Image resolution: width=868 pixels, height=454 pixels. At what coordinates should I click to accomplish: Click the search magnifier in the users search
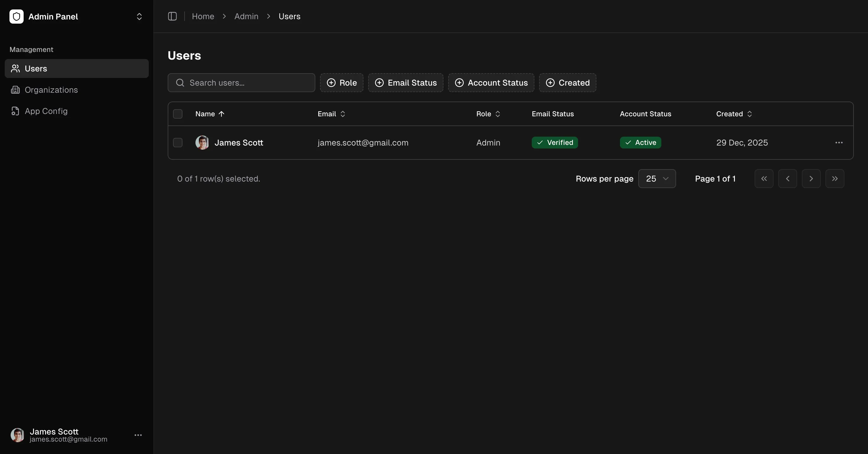click(180, 83)
